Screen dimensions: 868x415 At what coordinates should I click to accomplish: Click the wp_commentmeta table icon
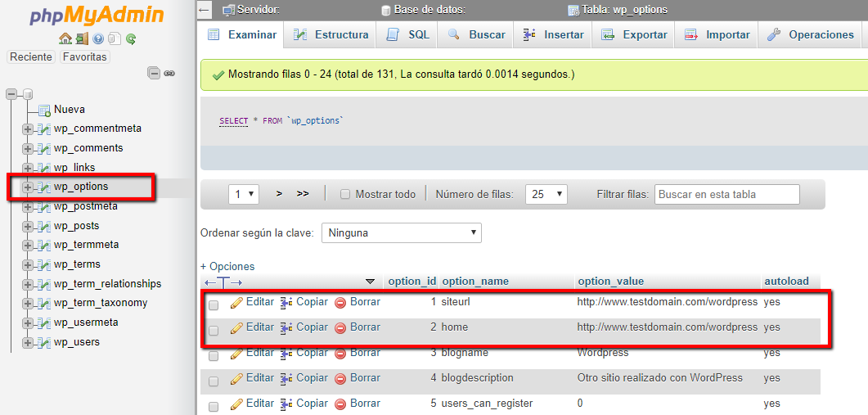[x=43, y=129]
